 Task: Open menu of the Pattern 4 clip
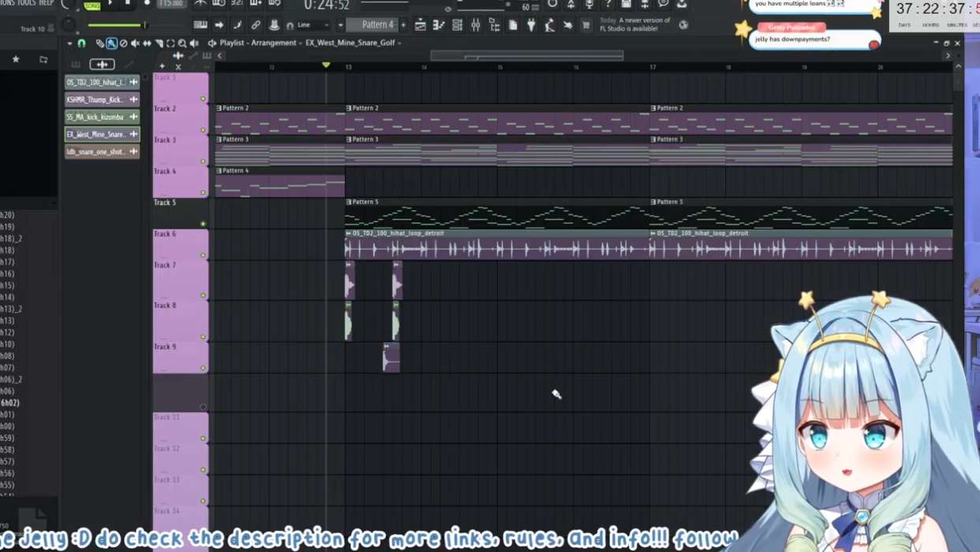tap(219, 170)
